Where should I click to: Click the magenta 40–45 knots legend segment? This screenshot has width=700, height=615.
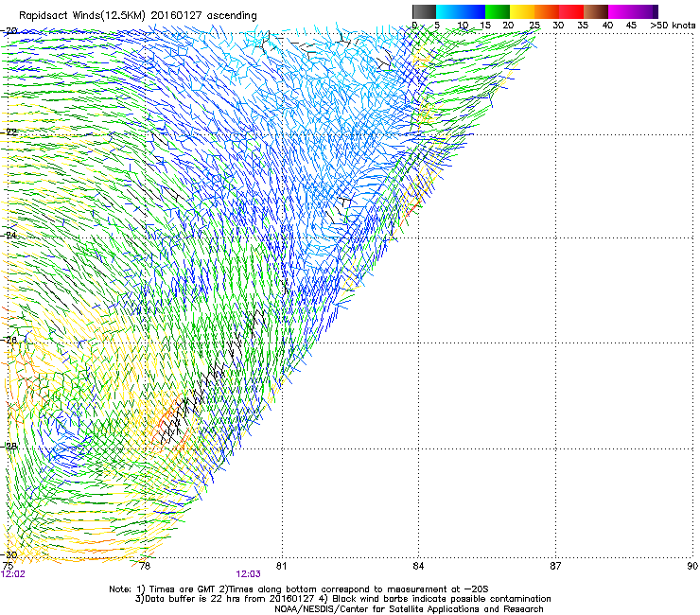621,11
